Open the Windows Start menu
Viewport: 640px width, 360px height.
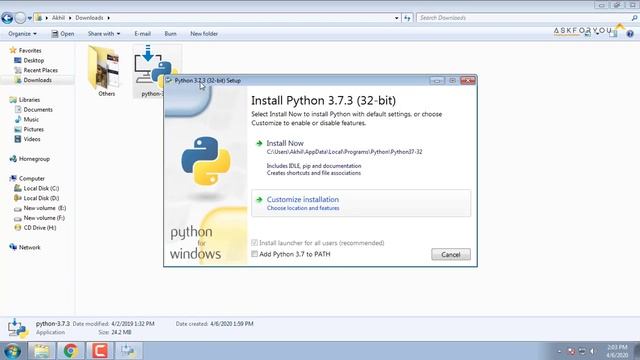[12, 351]
